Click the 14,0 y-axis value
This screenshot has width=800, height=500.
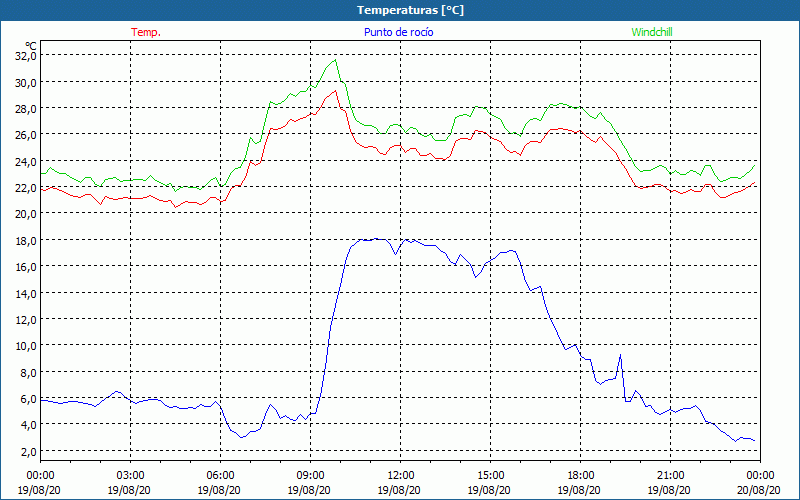[x=26, y=293]
